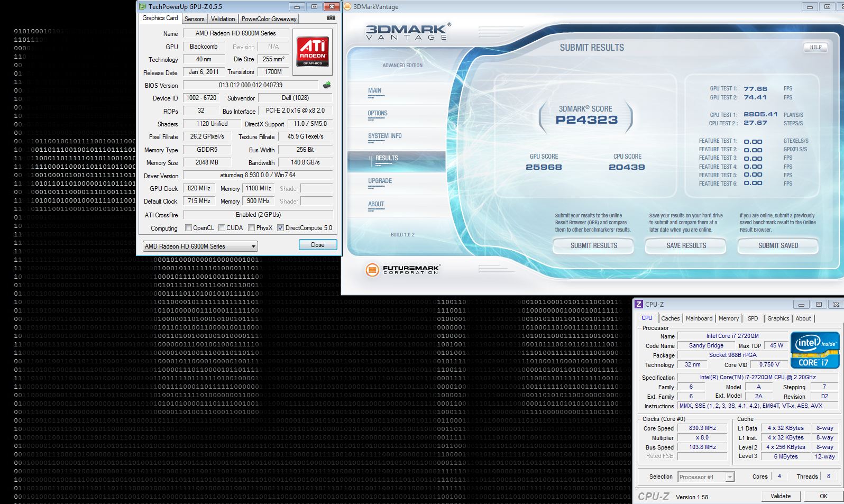
Task: Click the OK button in CPU-Z
Action: [x=823, y=496]
